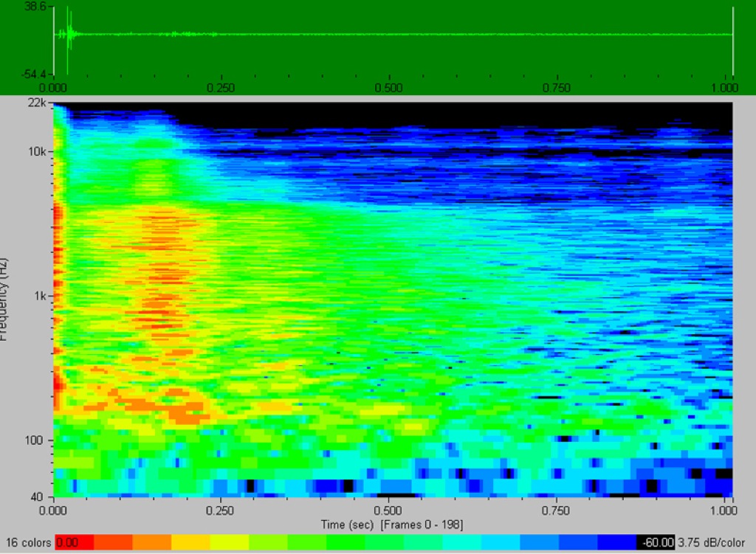Select the yellow swatch in the color legend
Viewport: 756px width, 554px height.
tap(190, 543)
